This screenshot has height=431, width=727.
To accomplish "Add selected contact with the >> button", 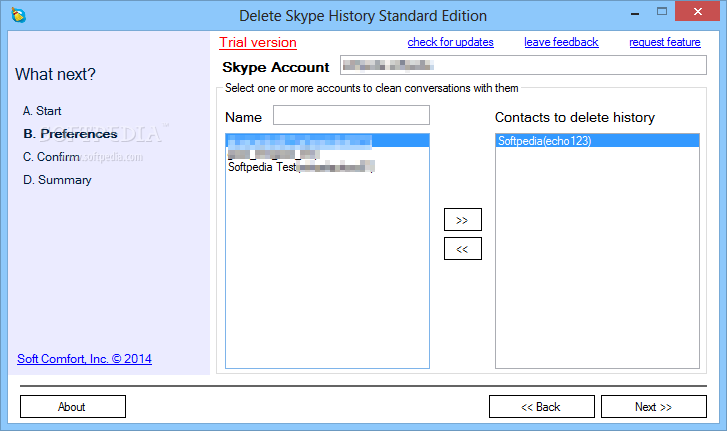I will (x=463, y=220).
